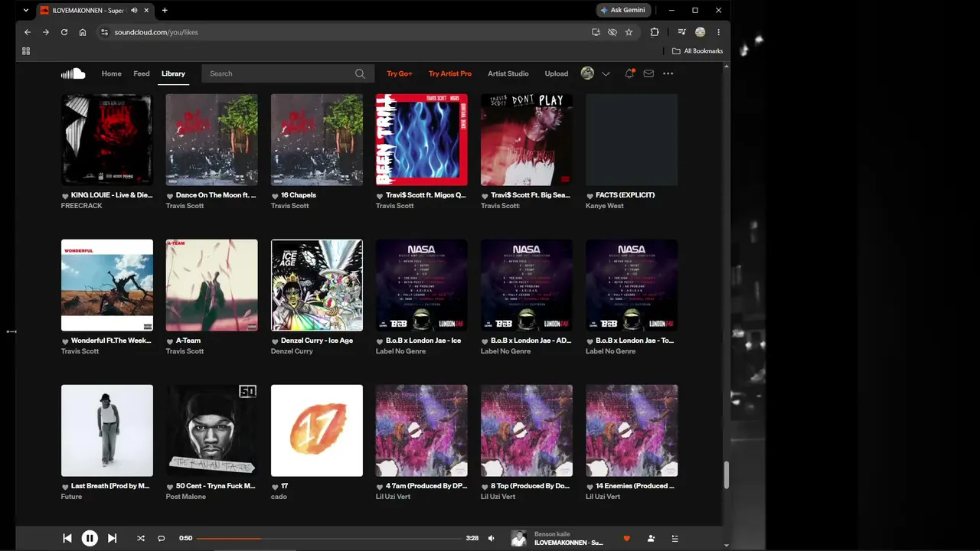Open the notifications bell
The image size is (980, 551).
coord(629,73)
